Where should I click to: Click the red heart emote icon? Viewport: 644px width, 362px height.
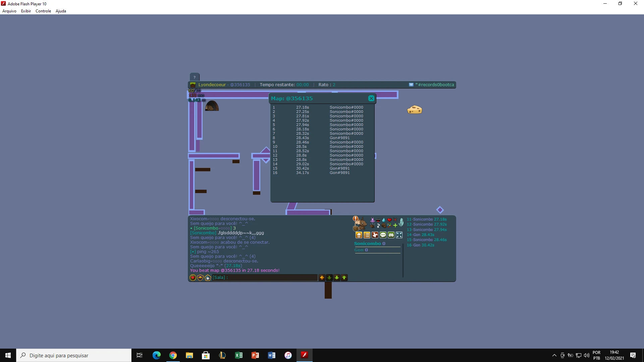pyautogui.click(x=389, y=220)
